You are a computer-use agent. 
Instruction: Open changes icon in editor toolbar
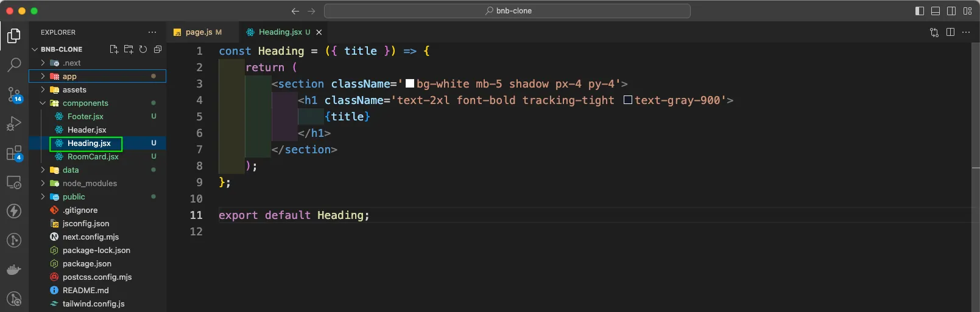tap(934, 32)
